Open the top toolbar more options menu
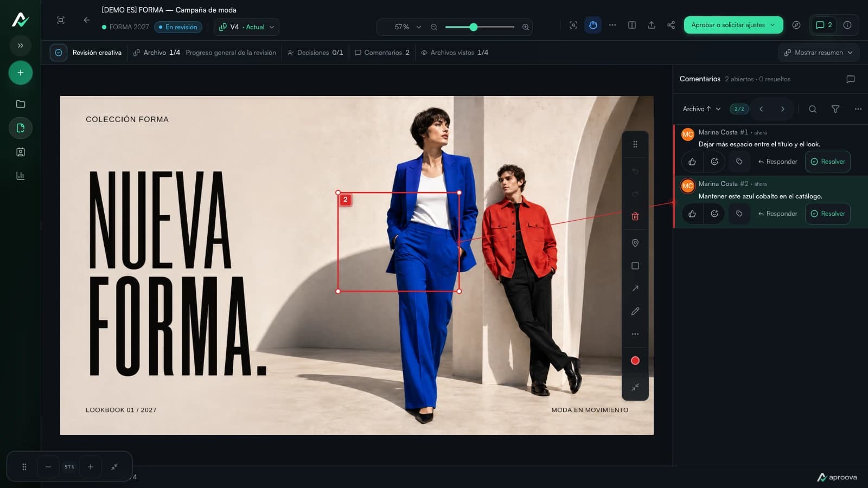This screenshot has width=868, height=488. pyautogui.click(x=612, y=25)
